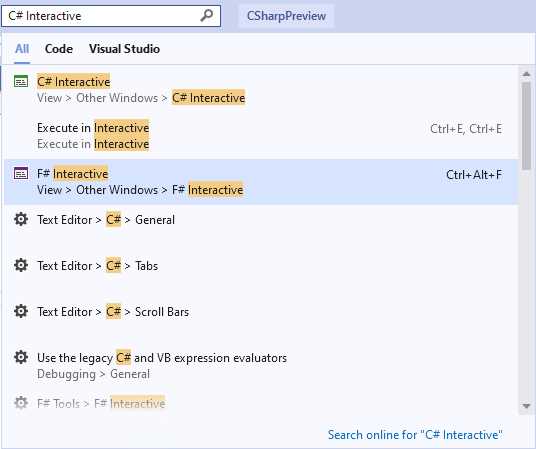Open legacy C# and VB expression evaluators option

pos(261,365)
